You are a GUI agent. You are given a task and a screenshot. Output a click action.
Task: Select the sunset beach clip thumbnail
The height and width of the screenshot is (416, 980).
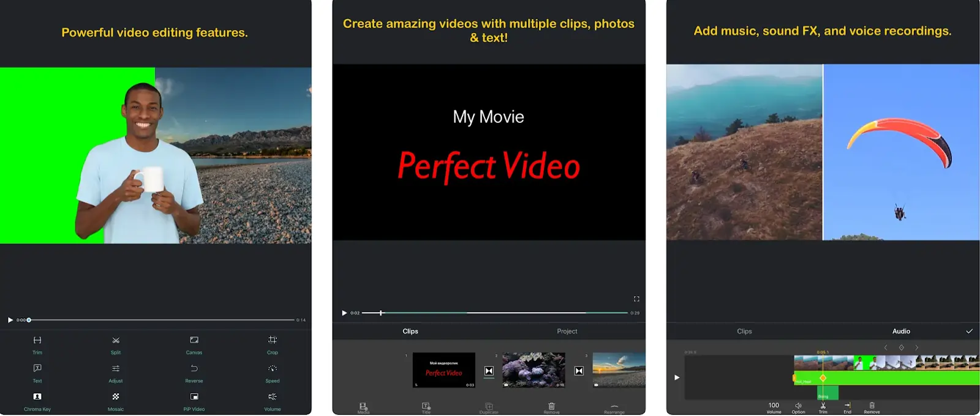click(619, 370)
